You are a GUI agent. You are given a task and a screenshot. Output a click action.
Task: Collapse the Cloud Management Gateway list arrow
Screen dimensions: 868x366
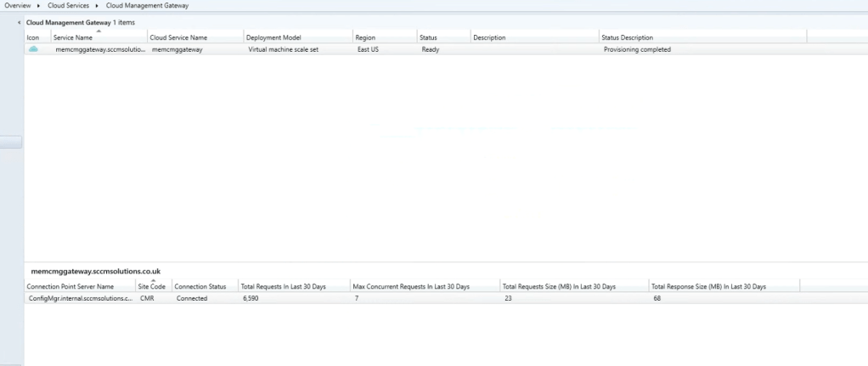(20, 22)
